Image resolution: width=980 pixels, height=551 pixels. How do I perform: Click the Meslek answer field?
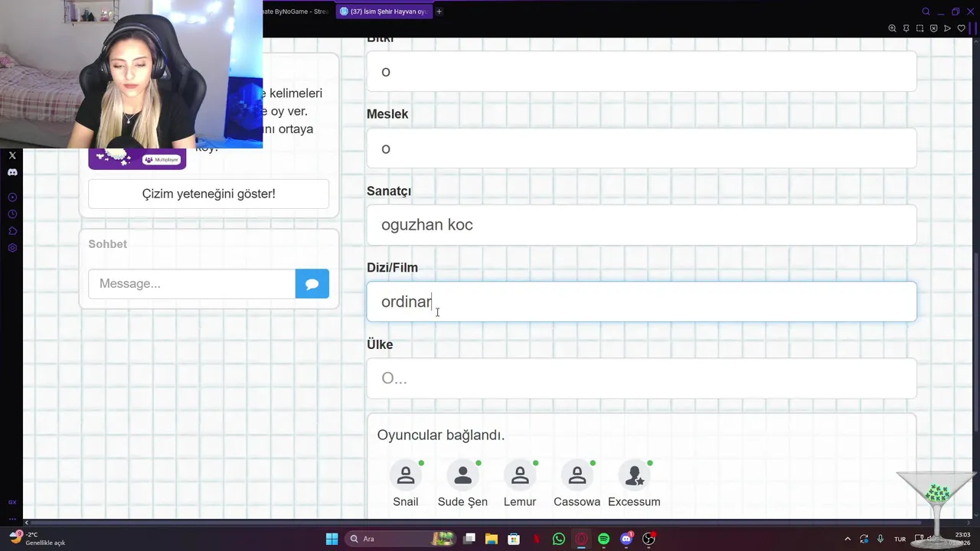coord(642,148)
